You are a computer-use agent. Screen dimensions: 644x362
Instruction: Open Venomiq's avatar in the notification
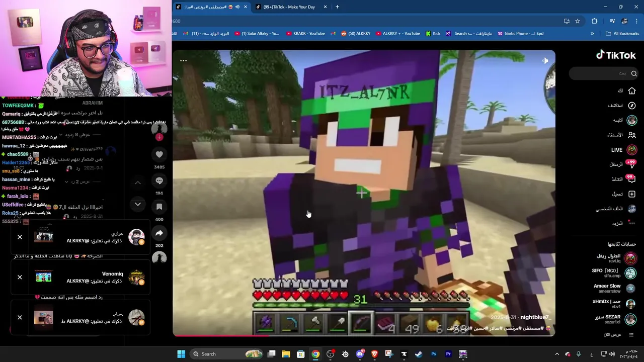point(136,277)
